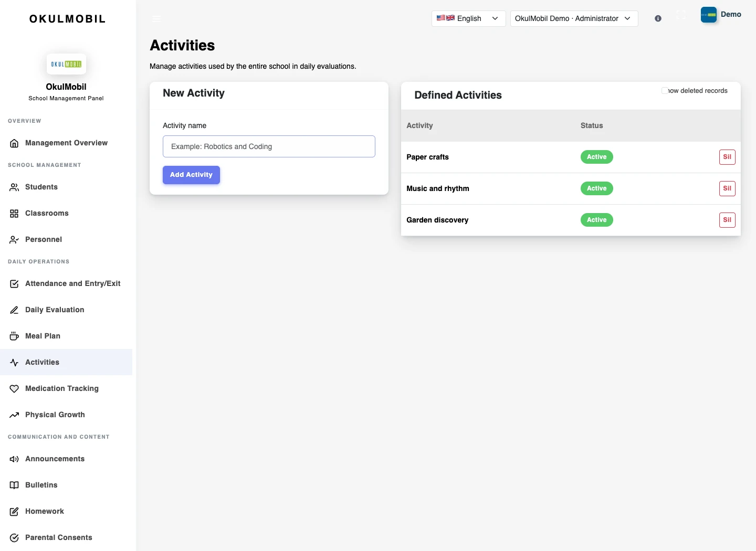Select the Paper crafts activity name
Screen dimensions: 756x551
pos(427,157)
